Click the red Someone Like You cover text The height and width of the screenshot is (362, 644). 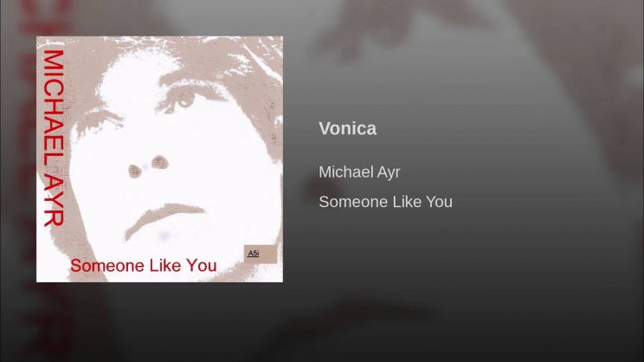(144, 266)
